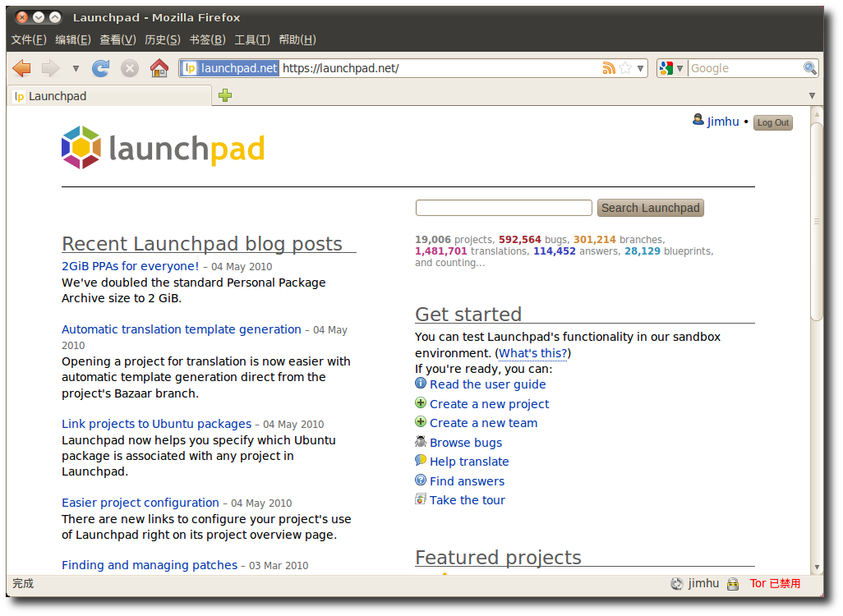Image resolution: width=843 pixels, height=616 pixels.
Task: Open the back/forward history dropdown
Action: click(x=76, y=68)
